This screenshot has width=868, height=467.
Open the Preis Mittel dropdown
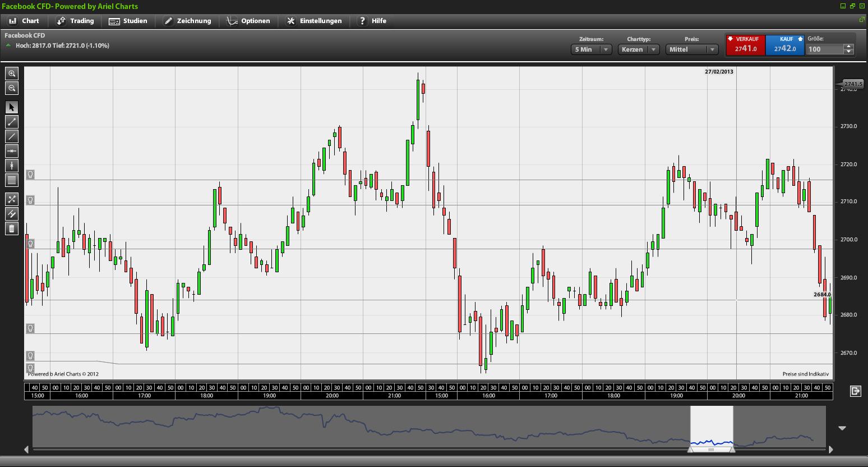coord(692,49)
